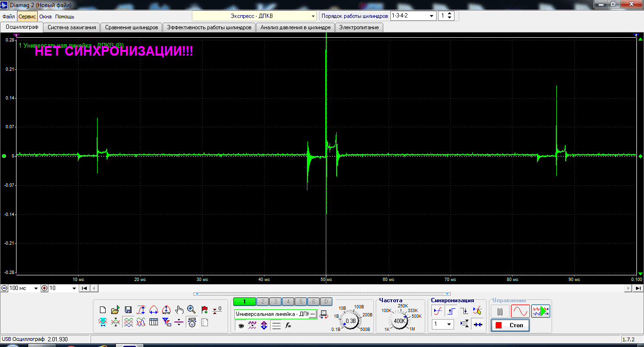Click the Стоп button
The width and height of the screenshot is (644, 347).
pyautogui.click(x=510, y=325)
